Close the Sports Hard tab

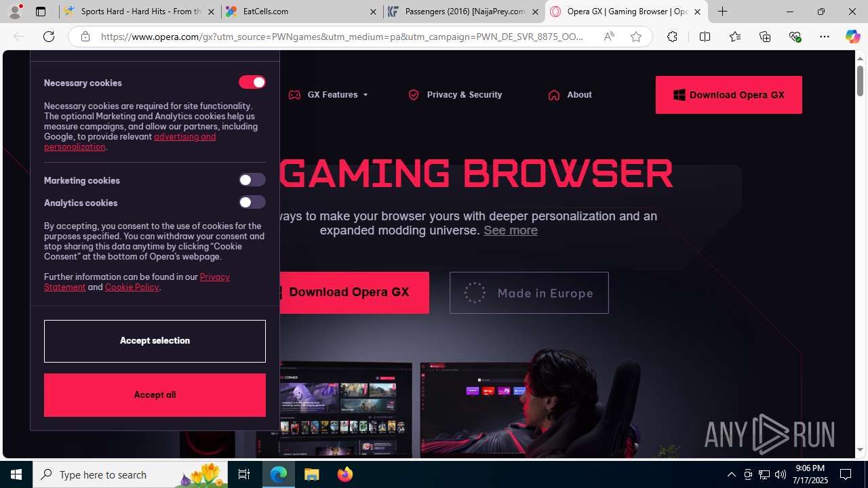(x=212, y=12)
